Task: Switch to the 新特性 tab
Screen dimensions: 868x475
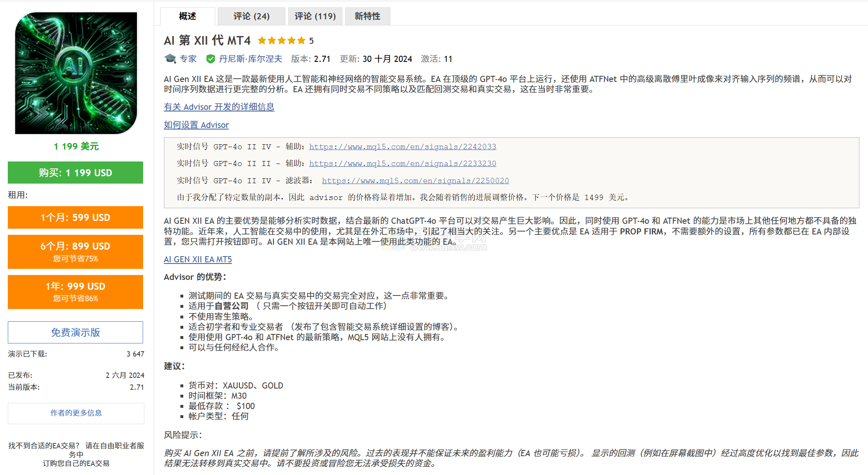Action: coord(367,16)
